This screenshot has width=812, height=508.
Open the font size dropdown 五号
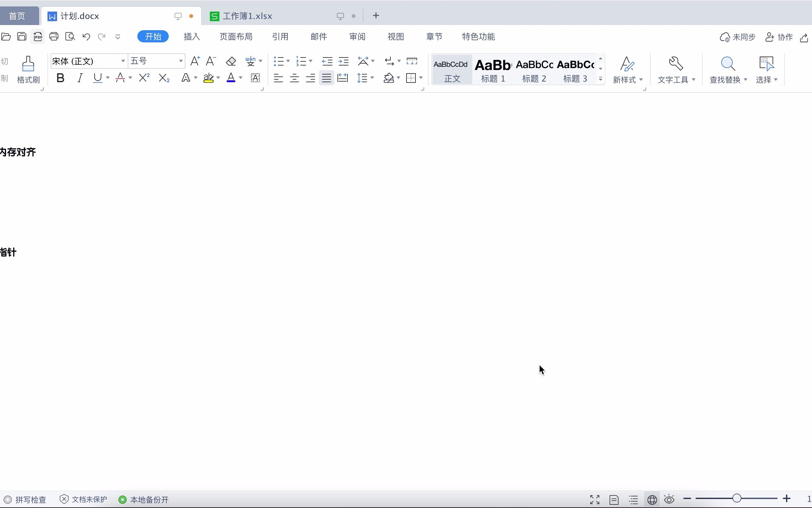[x=181, y=61]
